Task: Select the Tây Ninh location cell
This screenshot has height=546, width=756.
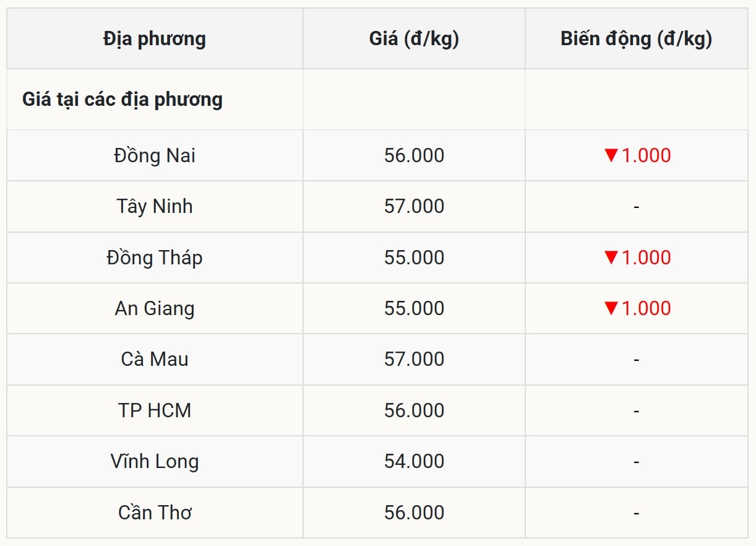Action: pyautogui.click(x=155, y=206)
